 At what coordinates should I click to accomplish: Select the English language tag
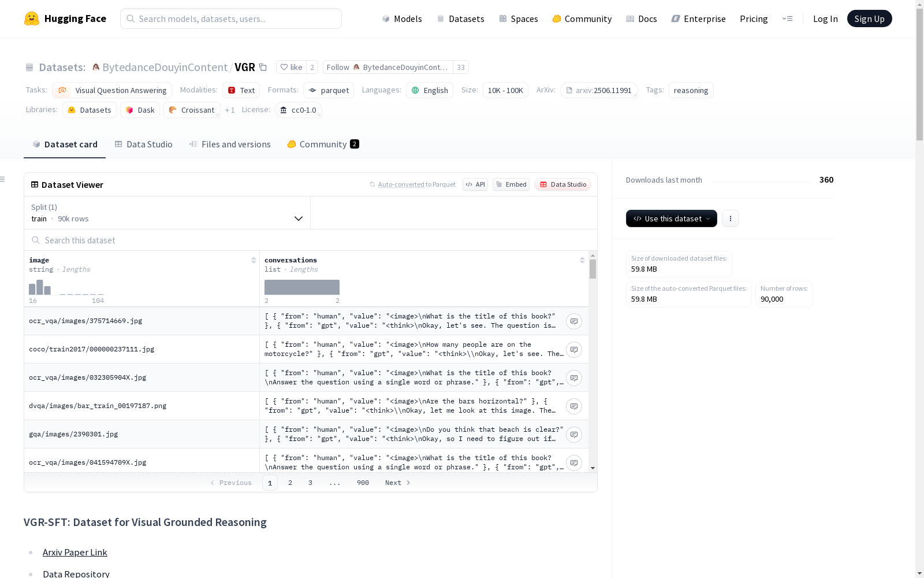click(x=430, y=90)
